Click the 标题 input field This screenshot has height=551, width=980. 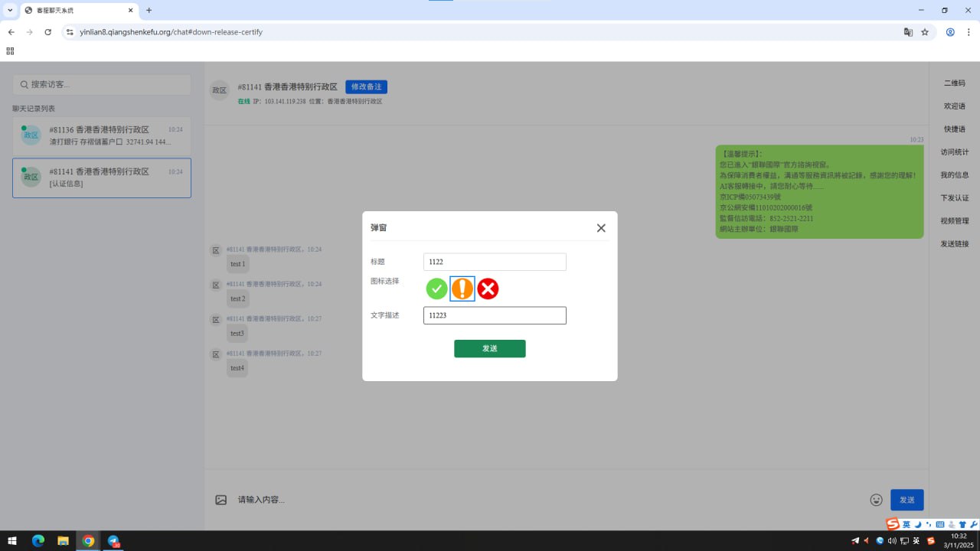[495, 262]
